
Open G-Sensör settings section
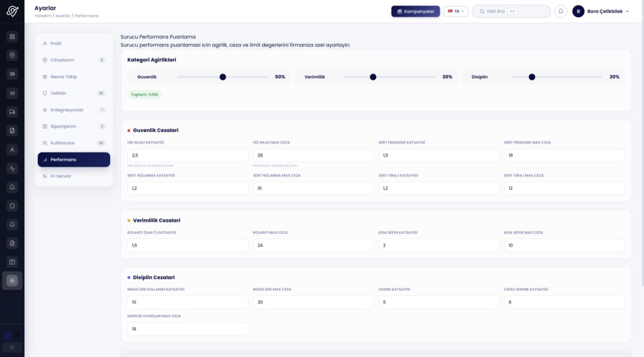click(x=74, y=176)
